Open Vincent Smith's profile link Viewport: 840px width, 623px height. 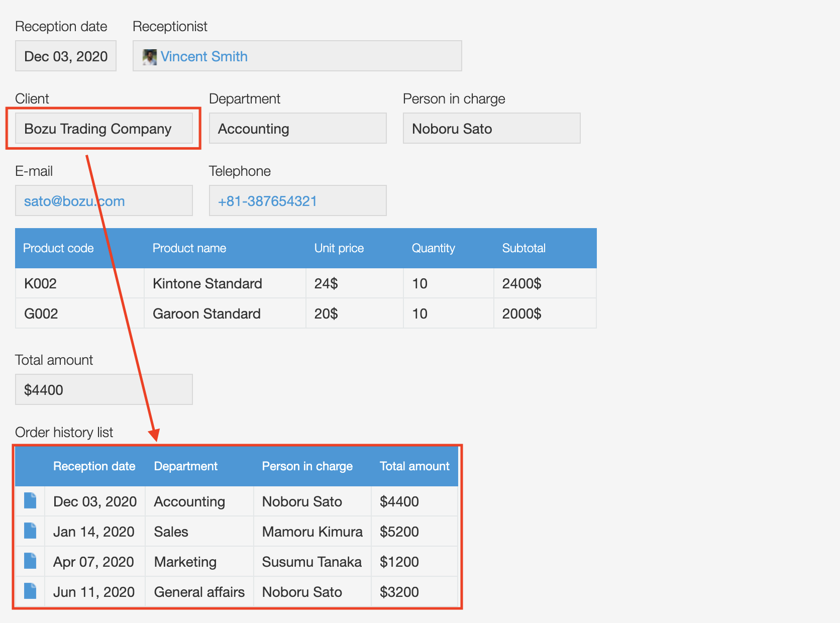pos(204,57)
